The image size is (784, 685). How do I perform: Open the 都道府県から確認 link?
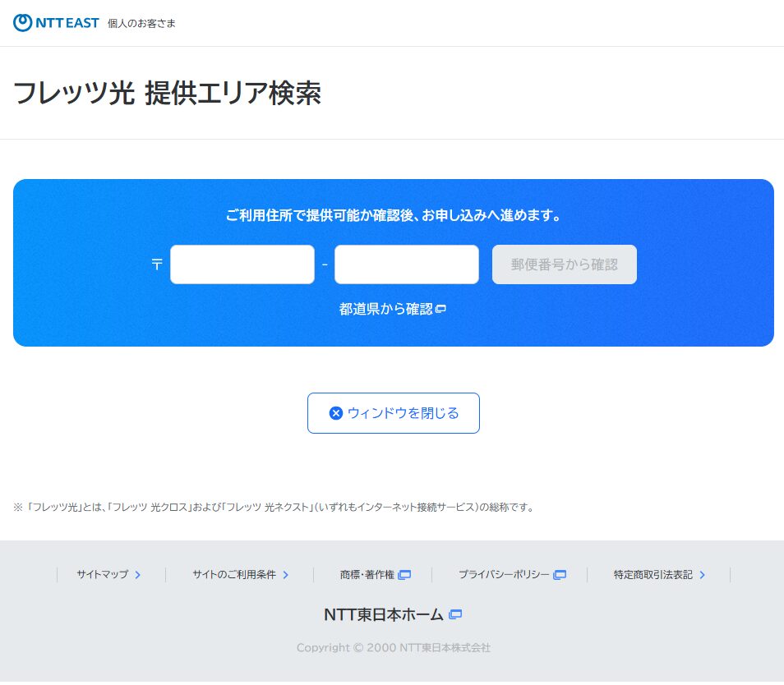[385, 310]
